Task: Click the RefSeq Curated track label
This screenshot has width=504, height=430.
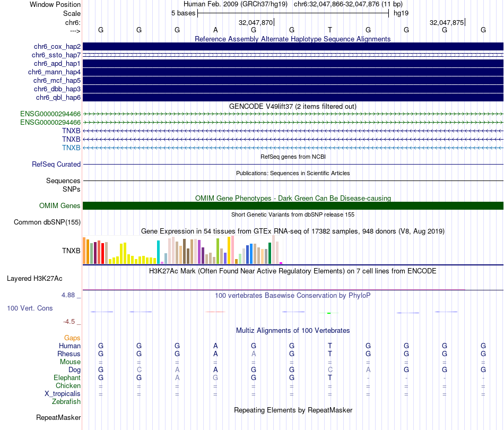Action: pyautogui.click(x=56, y=165)
